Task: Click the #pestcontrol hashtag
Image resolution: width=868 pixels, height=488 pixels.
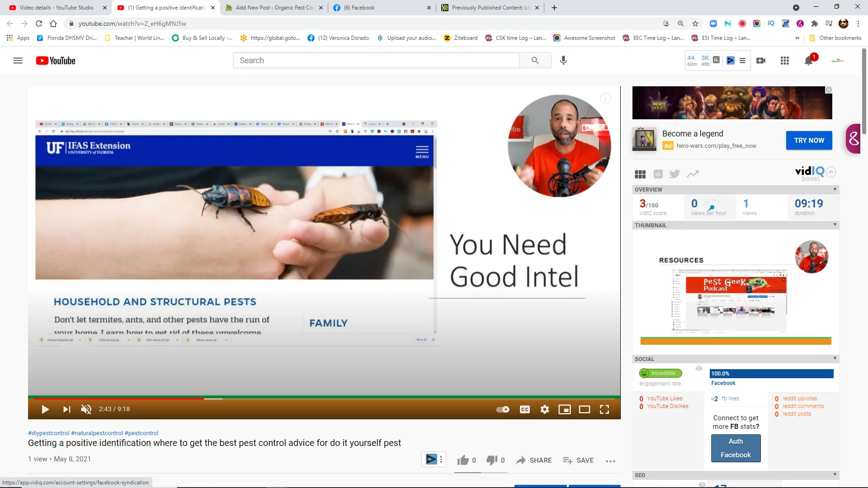Action: [x=142, y=433]
